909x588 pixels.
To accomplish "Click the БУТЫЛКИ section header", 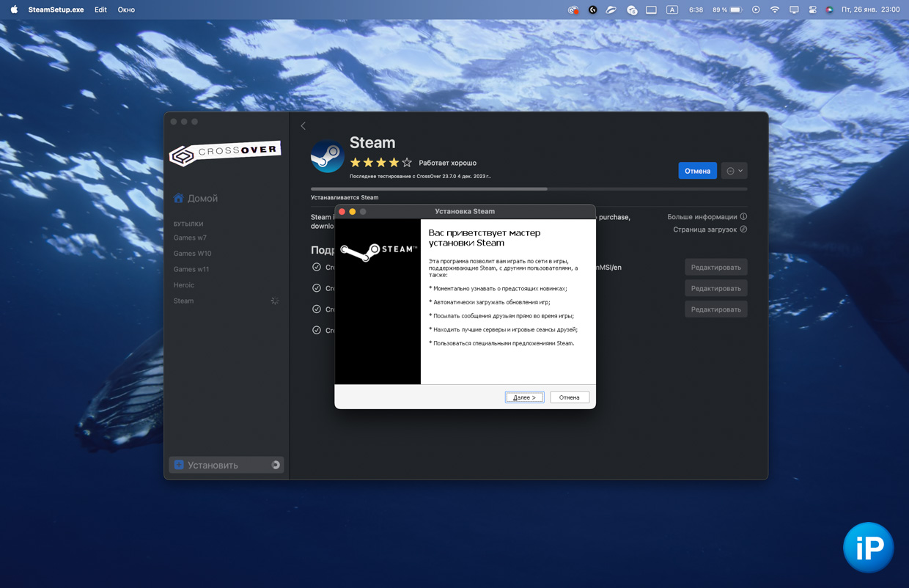I will pyautogui.click(x=188, y=224).
